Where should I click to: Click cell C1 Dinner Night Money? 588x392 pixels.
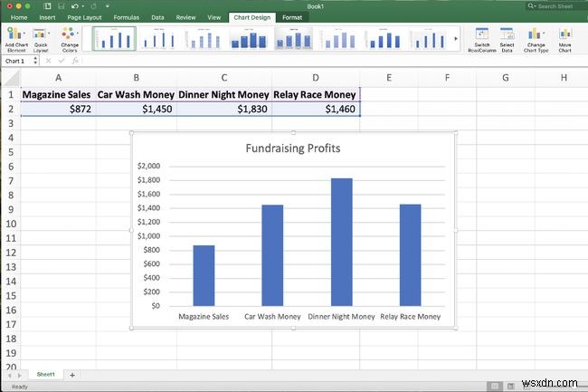pos(224,94)
